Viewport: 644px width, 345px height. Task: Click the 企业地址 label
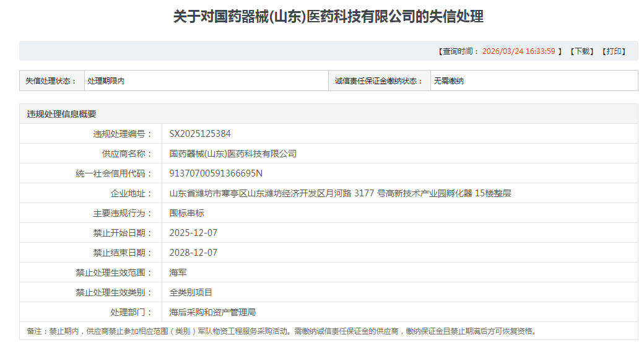click(131, 193)
